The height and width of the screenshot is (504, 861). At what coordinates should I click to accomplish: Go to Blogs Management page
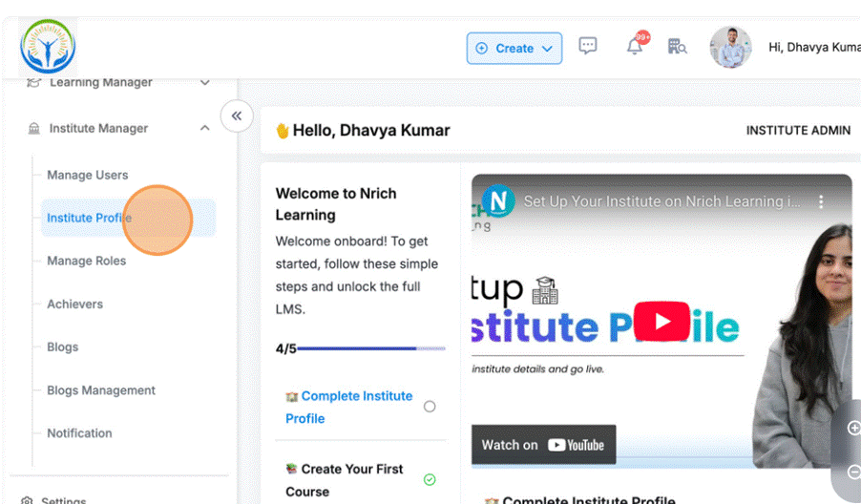coord(101,389)
